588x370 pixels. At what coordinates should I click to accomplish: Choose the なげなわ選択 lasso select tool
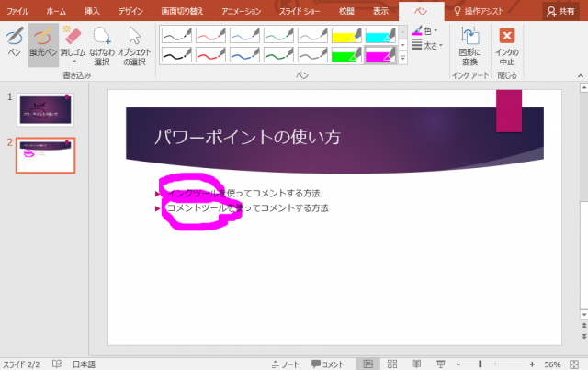tap(102, 43)
